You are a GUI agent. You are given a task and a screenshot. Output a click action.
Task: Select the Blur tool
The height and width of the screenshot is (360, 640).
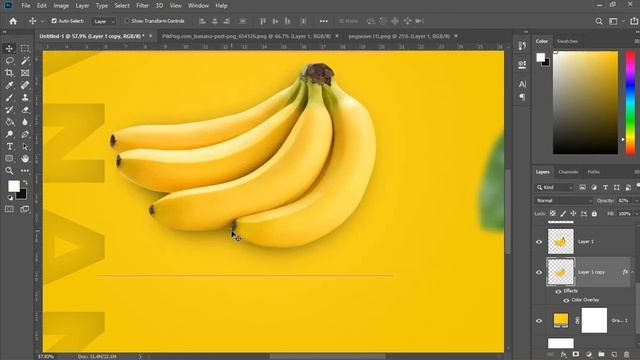click(25, 122)
